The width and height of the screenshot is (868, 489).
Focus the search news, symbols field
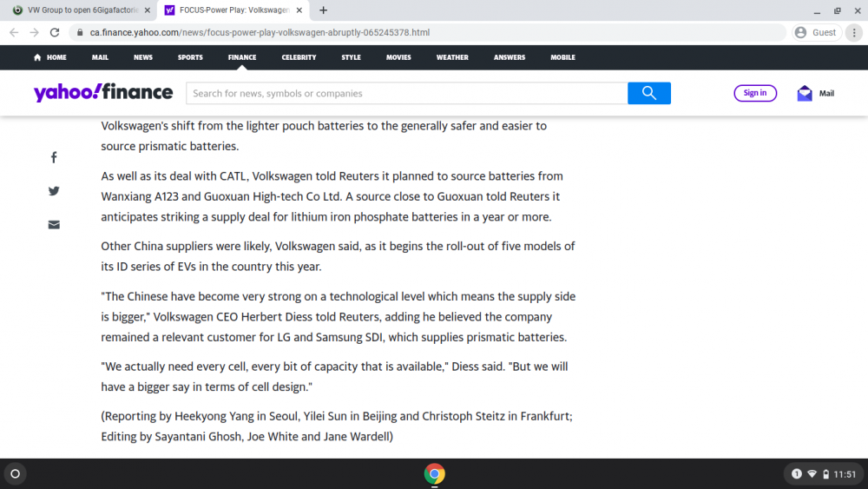tap(407, 93)
